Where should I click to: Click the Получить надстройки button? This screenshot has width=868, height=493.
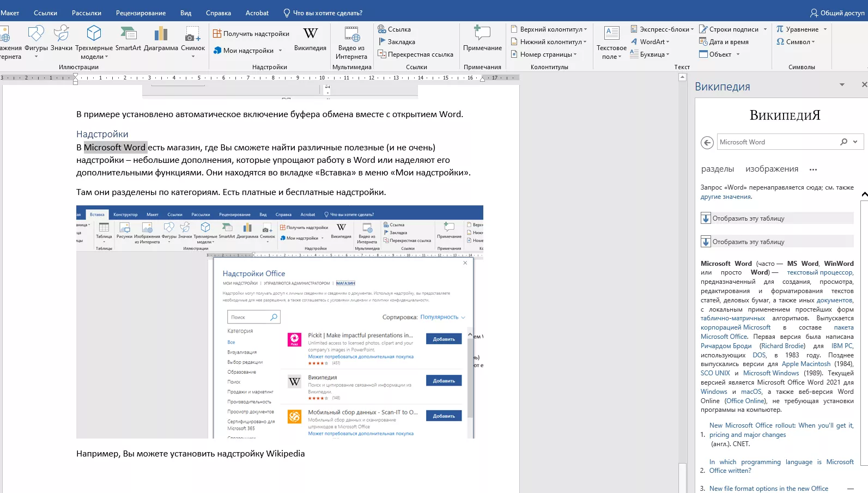click(251, 34)
